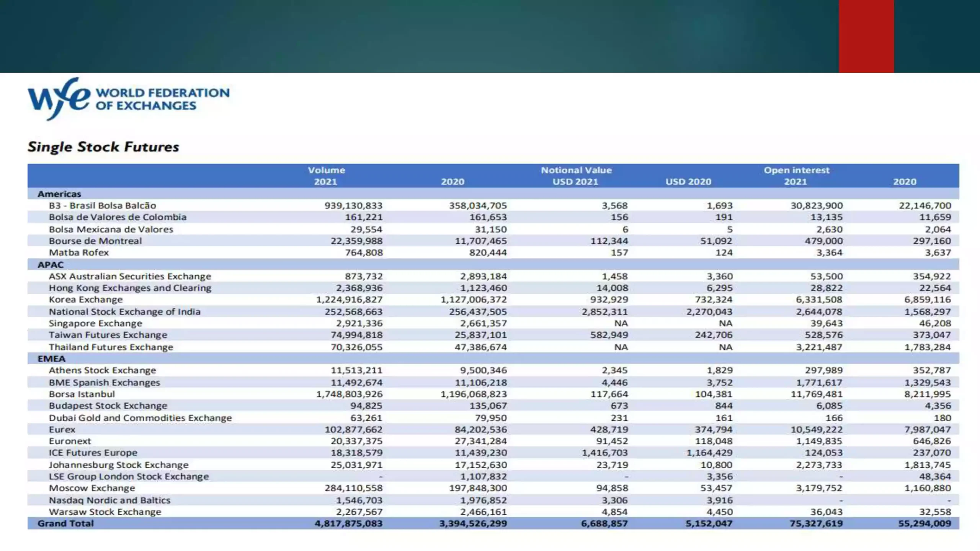The image size is (980, 551).
Task: Click 'ASX Australian Securities Exchange' label
Action: 130,276
